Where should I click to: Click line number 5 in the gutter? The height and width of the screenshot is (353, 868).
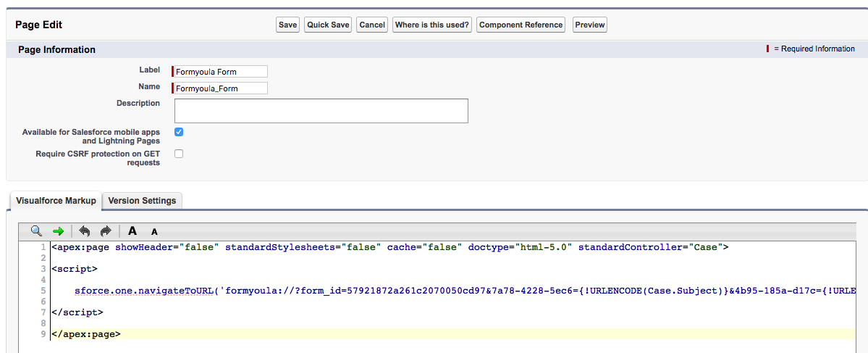(x=44, y=291)
